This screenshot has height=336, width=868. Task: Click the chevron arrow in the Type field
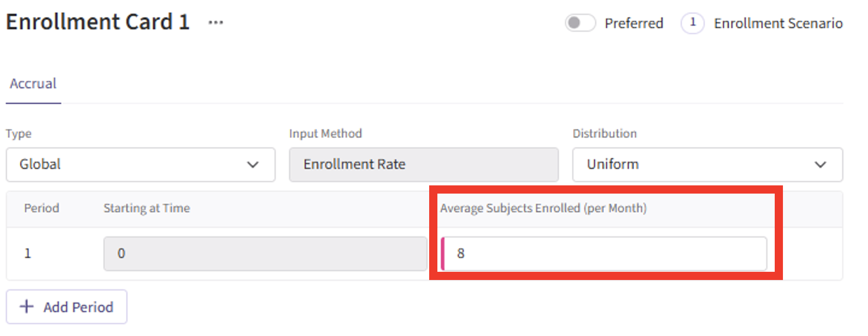[253, 165]
